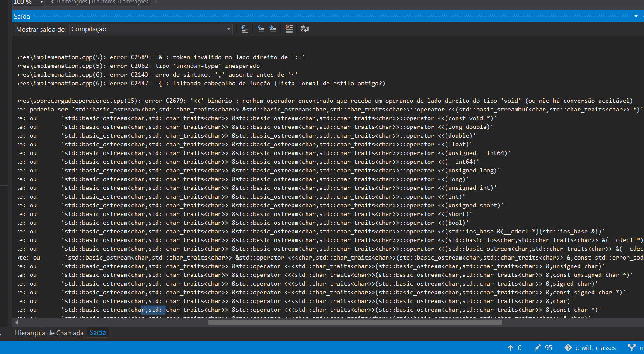Click the line ending with '(long double)'
Image resolution: width=644 pixels, height=354 pixels.
(x=256, y=127)
